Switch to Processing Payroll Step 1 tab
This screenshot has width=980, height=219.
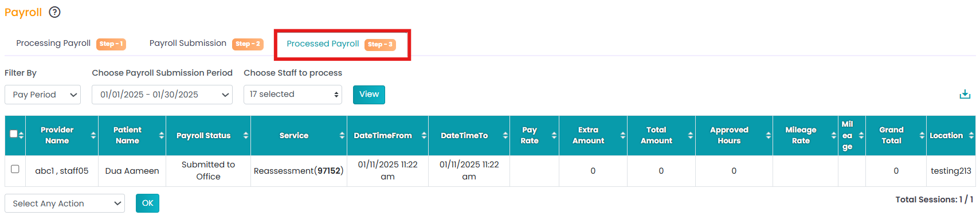click(x=70, y=44)
